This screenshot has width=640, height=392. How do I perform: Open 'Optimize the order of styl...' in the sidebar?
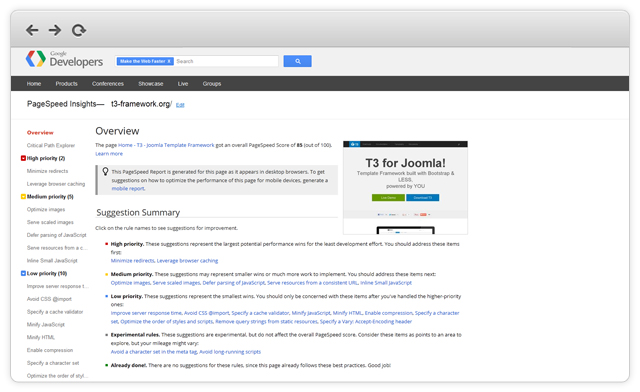[x=57, y=376]
